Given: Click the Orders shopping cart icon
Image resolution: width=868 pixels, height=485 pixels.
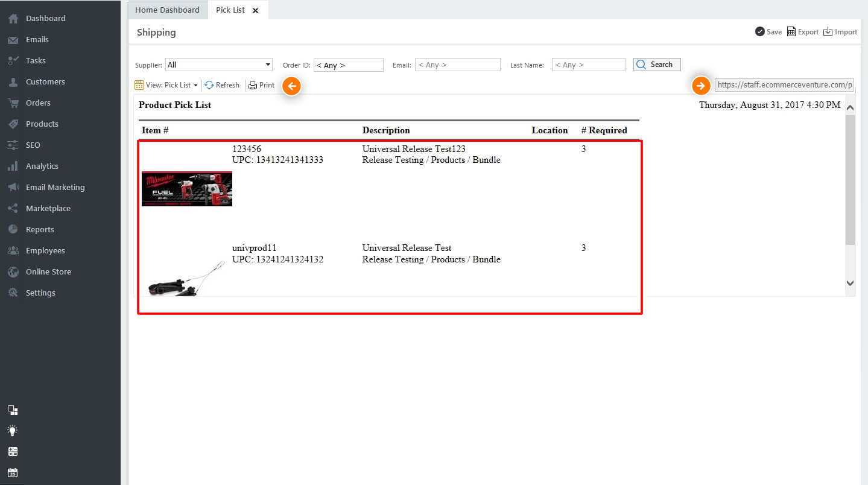Looking at the screenshot, I should pyautogui.click(x=13, y=103).
